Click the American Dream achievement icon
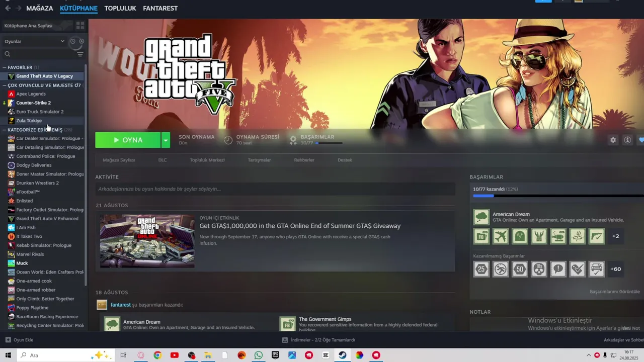This screenshot has width=644, height=362. [481, 217]
